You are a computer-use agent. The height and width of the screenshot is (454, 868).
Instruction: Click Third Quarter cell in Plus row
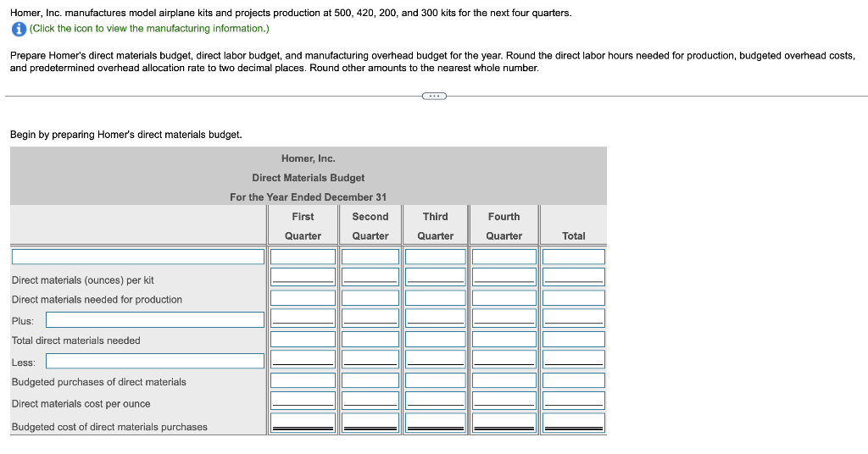(436, 318)
